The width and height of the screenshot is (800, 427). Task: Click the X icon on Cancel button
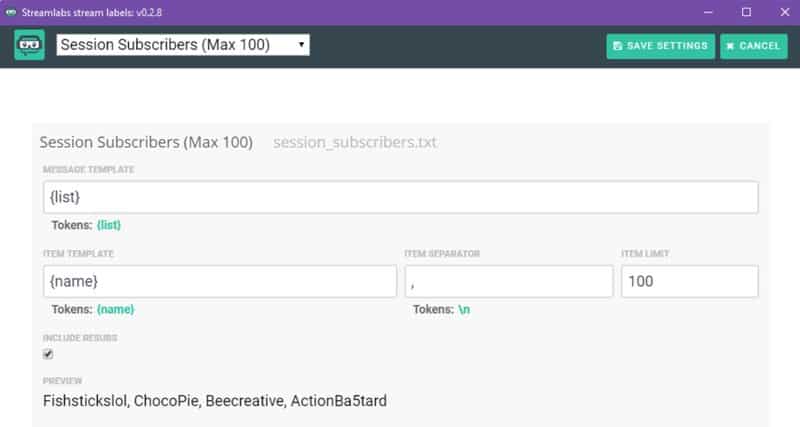[730, 46]
